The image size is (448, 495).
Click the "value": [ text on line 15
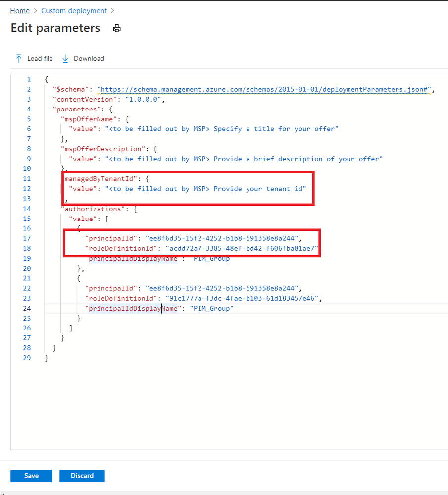point(89,219)
